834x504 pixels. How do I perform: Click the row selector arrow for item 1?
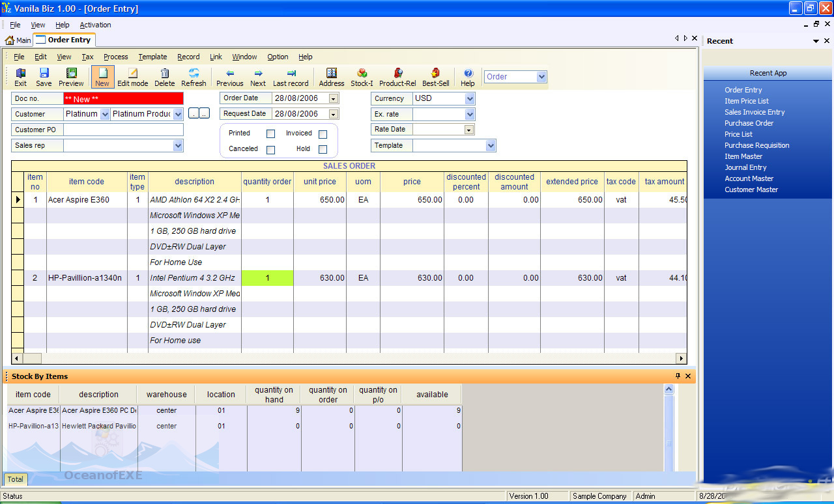coord(18,200)
